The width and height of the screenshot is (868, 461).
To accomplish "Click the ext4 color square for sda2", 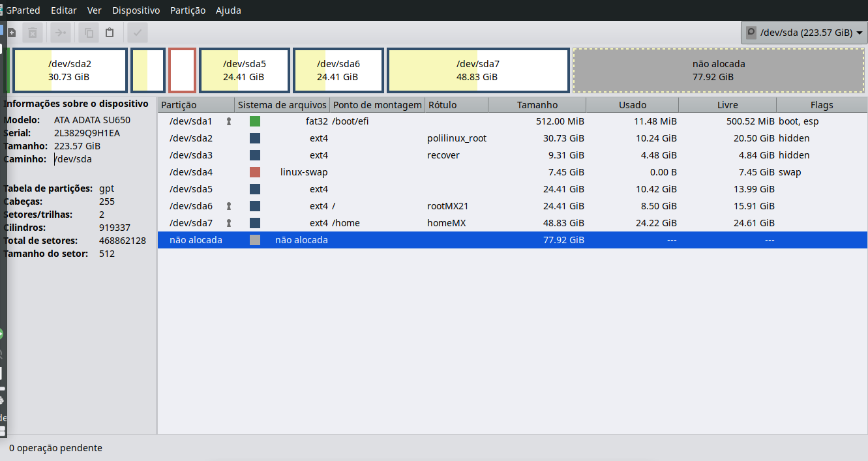I will point(255,138).
